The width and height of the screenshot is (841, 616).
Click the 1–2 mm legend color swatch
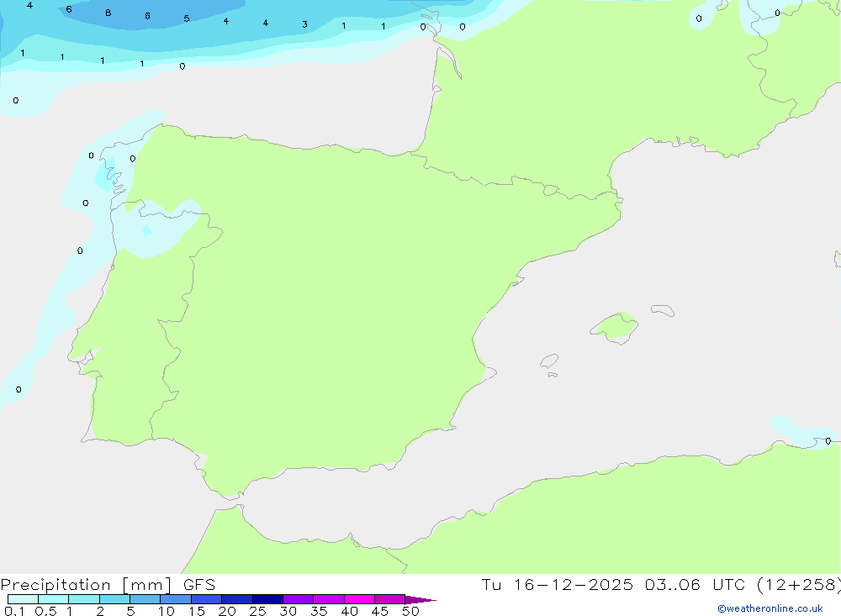point(84,599)
